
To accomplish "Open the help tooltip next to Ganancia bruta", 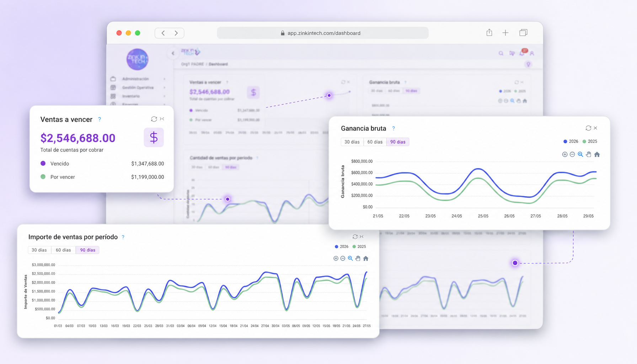I will [394, 129].
